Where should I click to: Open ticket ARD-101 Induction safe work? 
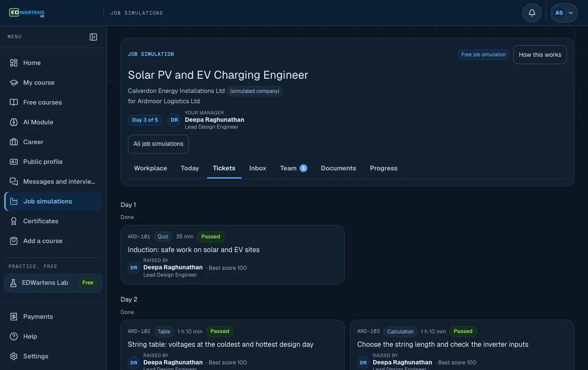232,255
